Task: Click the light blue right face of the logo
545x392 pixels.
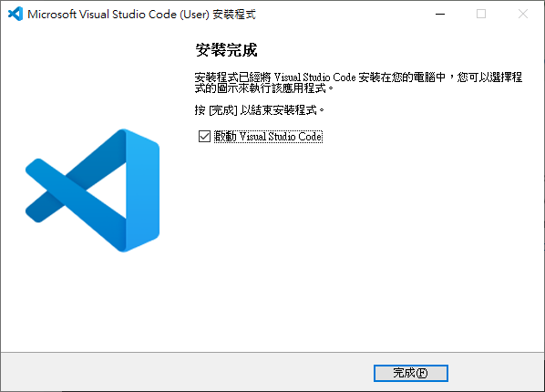Action: point(142,191)
